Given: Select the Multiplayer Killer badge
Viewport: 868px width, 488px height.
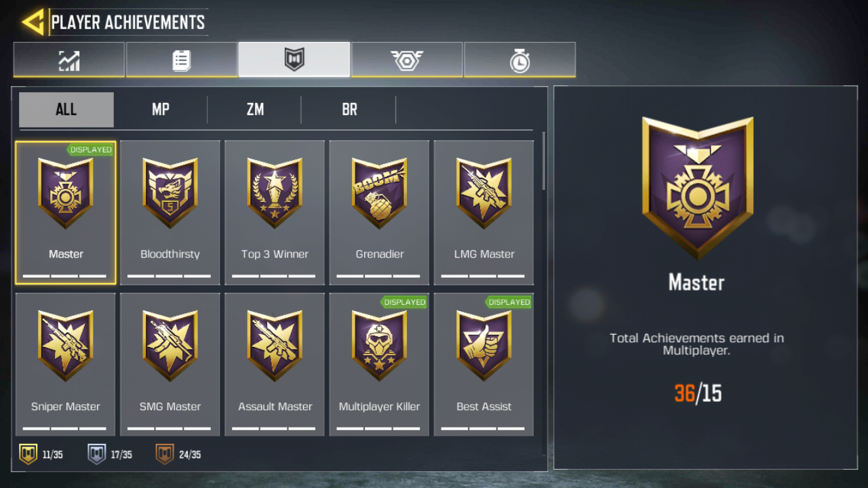Looking at the screenshot, I should point(380,365).
